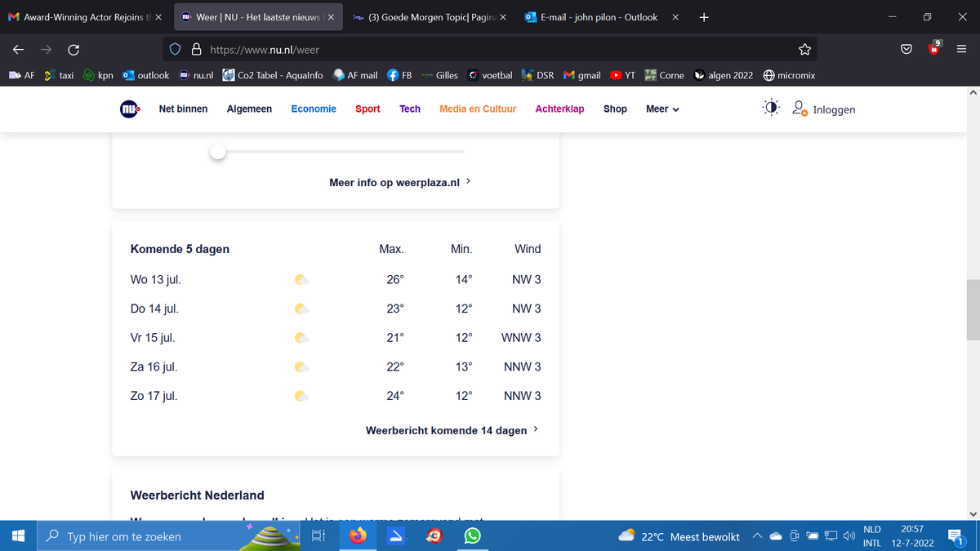This screenshot has width=980, height=551.
Task: Open the red extension icon with badge 9
Action: click(934, 48)
